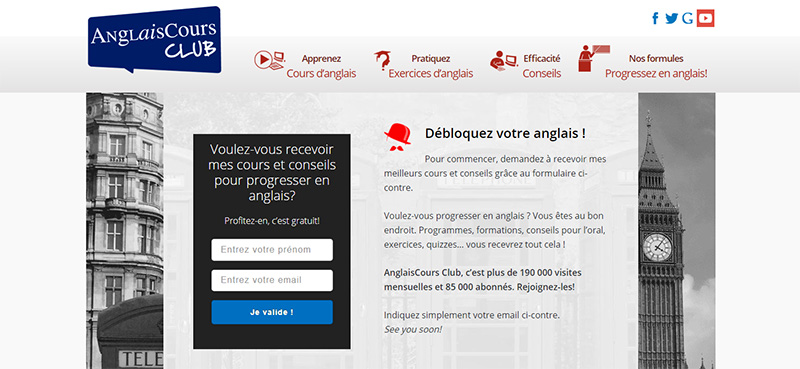Click the London building photo with telephone box
This screenshot has width=800, height=369.
click(x=124, y=231)
